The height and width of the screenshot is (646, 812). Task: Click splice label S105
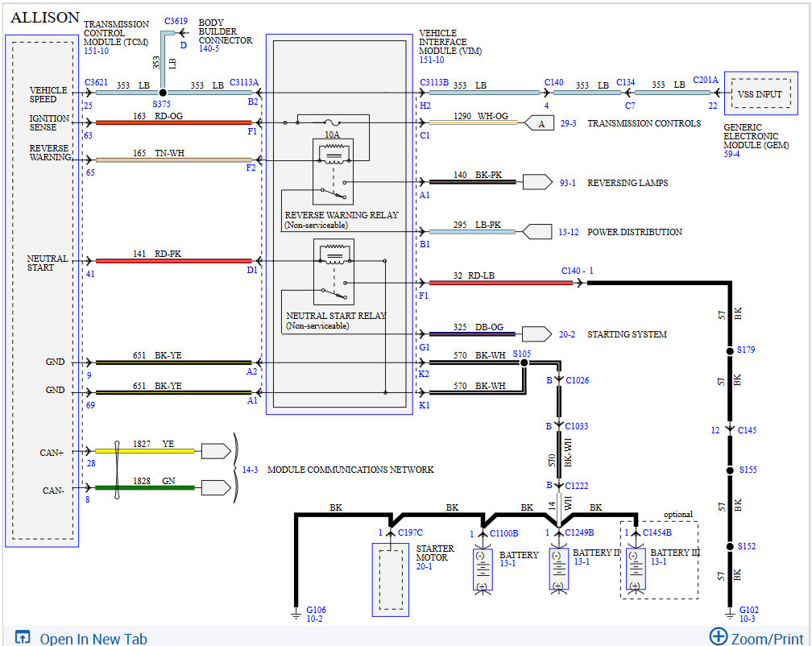521,354
